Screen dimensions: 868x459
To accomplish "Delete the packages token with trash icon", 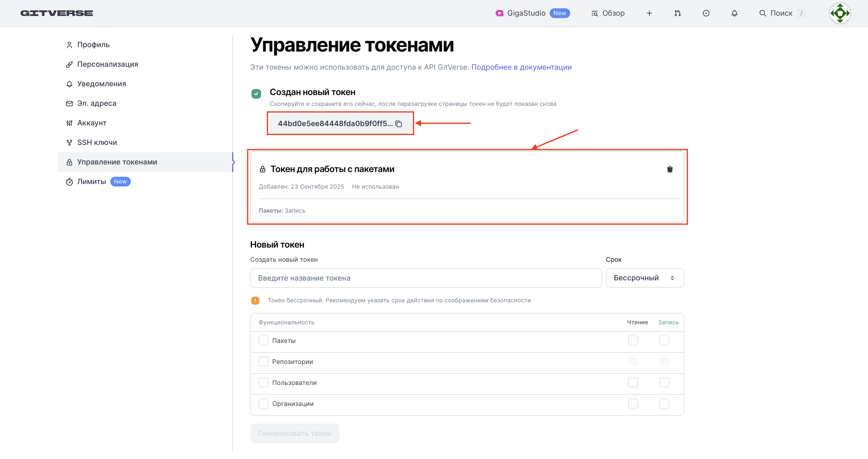I will 669,169.
